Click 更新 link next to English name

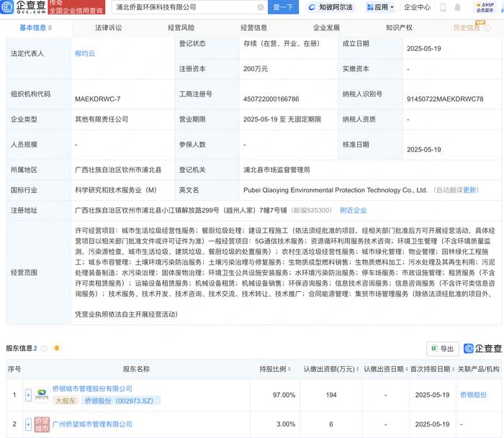[x=469, y=190]
